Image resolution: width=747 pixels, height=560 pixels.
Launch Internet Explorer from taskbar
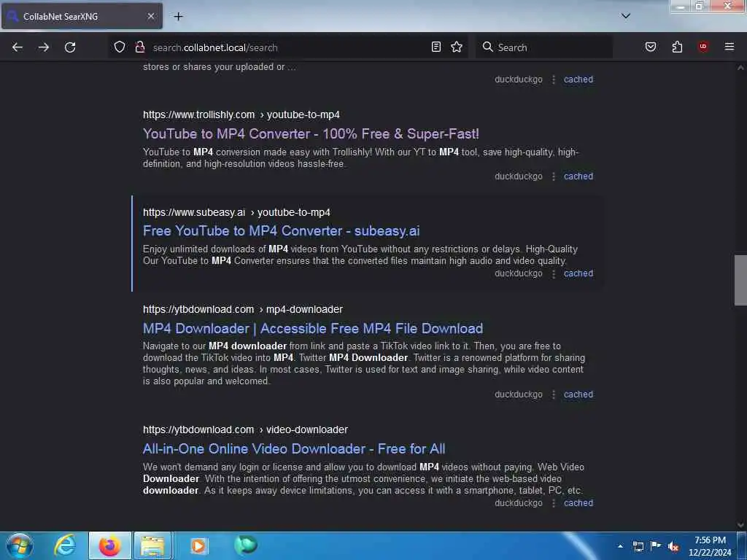click(x=65, y=545)
